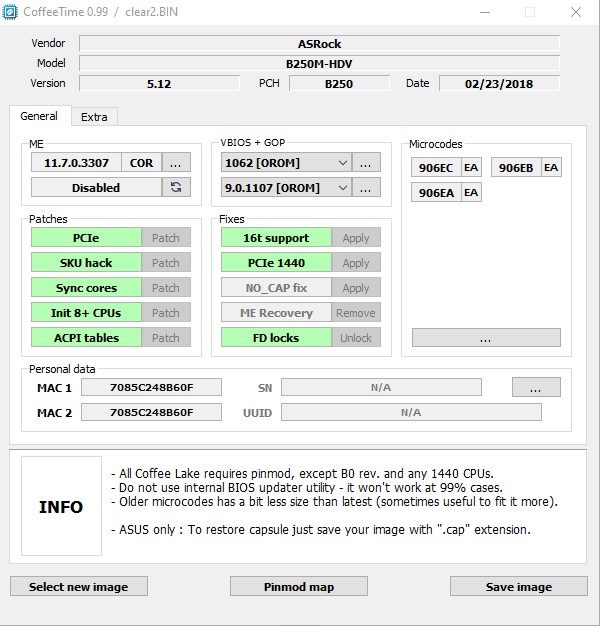Click the COR ME type label
The width and height of the screenshot is (600, 626).
point(141,162)
